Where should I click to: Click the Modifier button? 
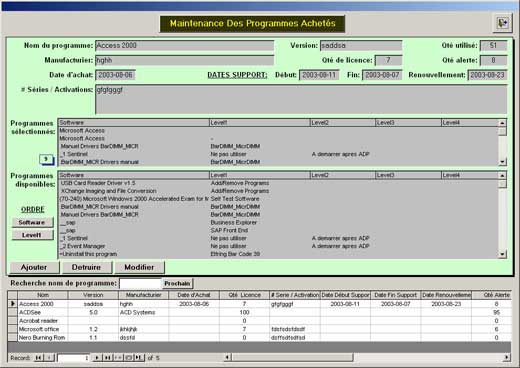pos(139,267)
